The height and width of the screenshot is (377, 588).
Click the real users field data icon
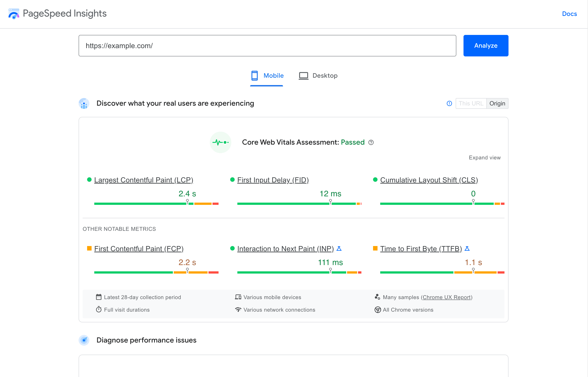click(84, 104)
